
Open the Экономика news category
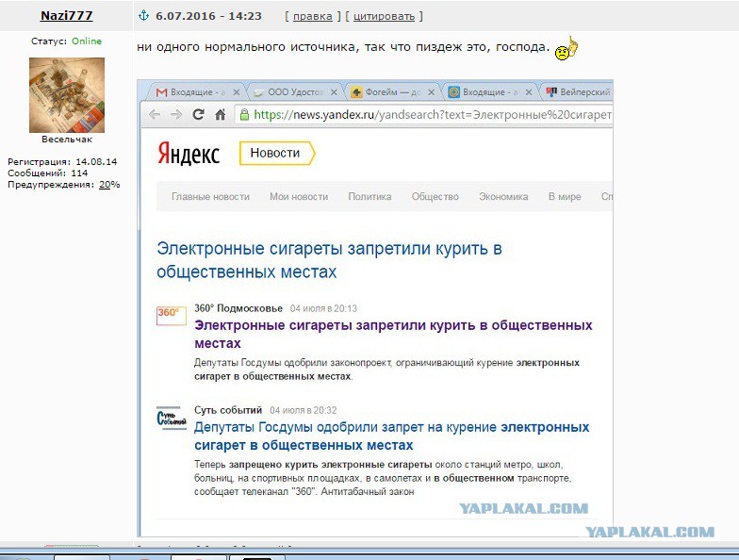click(503, 196)
